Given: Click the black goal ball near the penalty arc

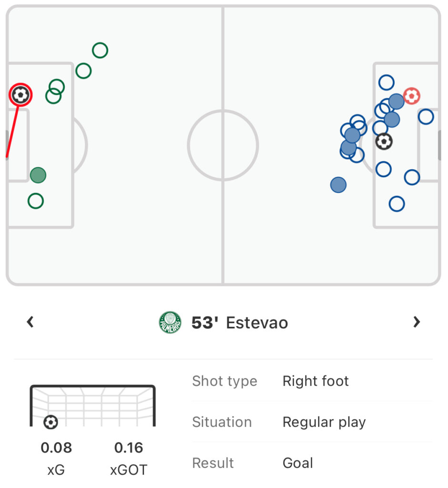Looking at the screenshot, I should tap(384, 142).
